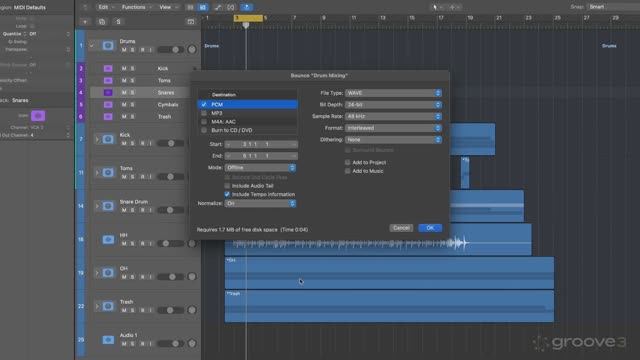Click the Snare Drum stack icon

(108, 206)
